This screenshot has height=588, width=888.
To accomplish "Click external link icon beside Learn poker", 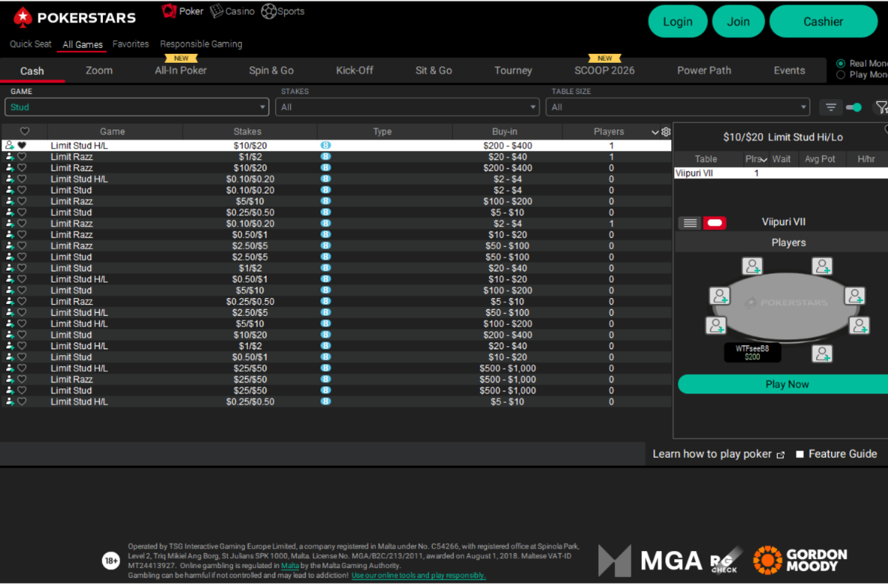I will coord(780,455).
